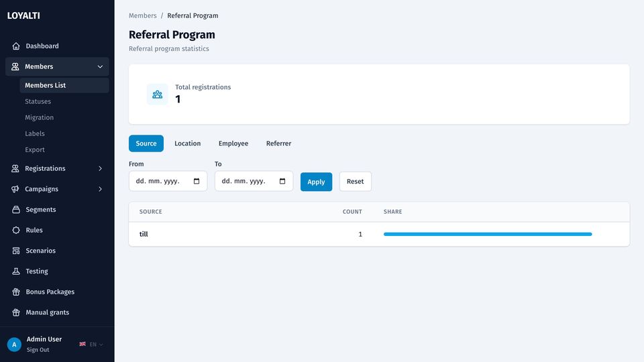Viewport: 644px width, 362px height.
Task: Switch to the Location tab
Action: 188,143
